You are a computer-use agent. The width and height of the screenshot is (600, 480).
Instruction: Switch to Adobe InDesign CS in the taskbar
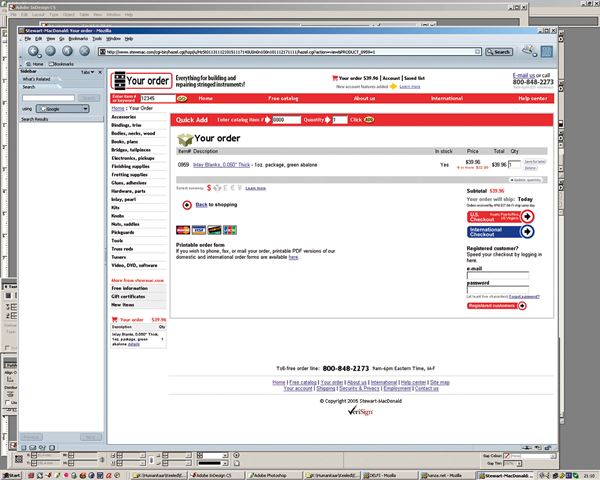[x=216, y=475]
